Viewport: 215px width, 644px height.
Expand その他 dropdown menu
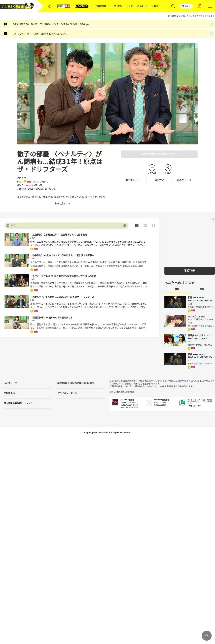point(156,6)
